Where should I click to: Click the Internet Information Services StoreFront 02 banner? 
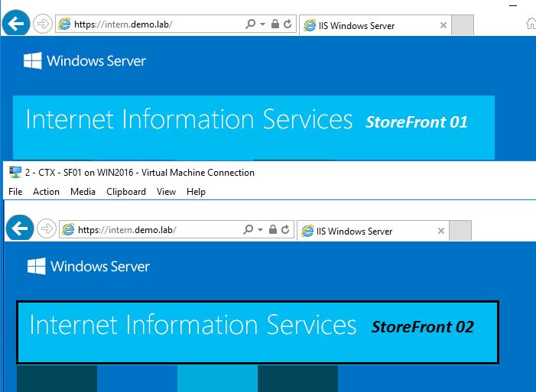pyautogui.click(x=258, y=332)
